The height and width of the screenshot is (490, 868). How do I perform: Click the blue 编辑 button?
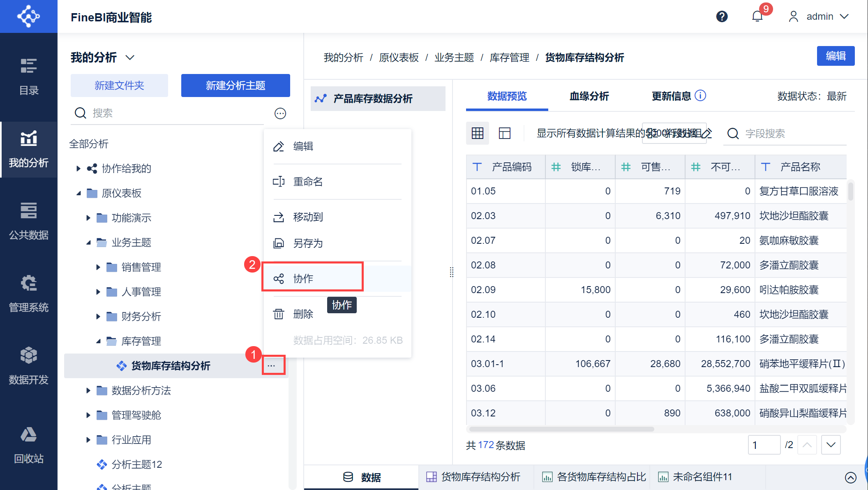pyautogui.click(x=835, y=56)
